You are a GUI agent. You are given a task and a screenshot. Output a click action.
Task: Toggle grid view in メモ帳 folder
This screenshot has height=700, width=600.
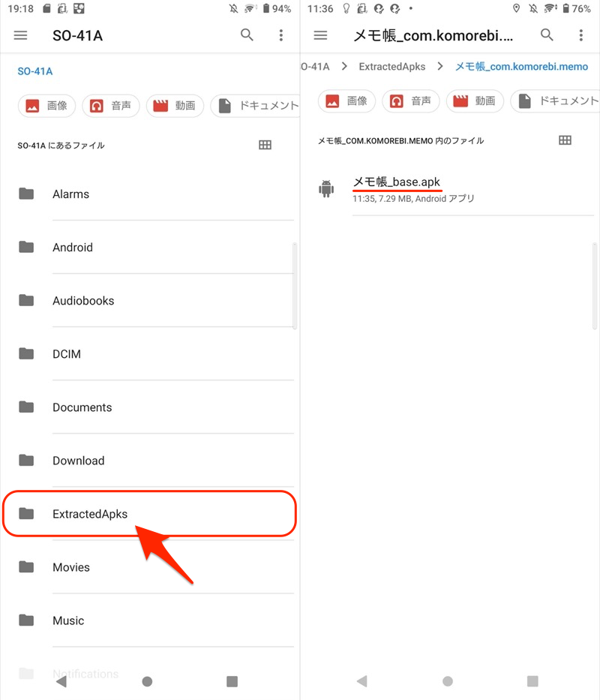coord(565,140)
